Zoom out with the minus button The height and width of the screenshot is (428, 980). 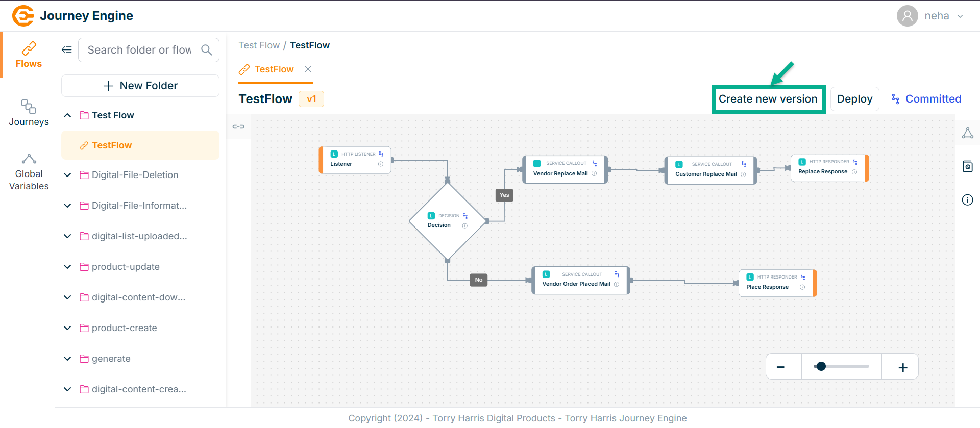click(x=780, y=367)
